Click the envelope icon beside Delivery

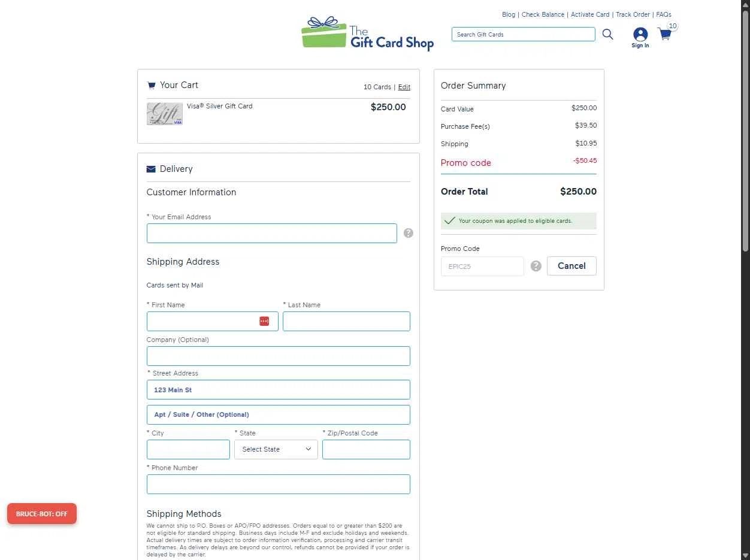[151, 169]
